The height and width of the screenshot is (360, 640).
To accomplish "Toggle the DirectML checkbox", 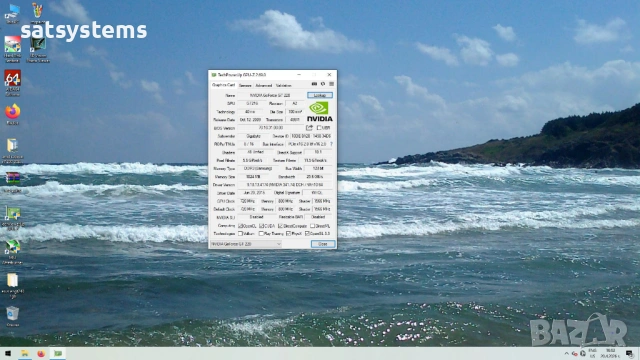I will tap(312, 226).
